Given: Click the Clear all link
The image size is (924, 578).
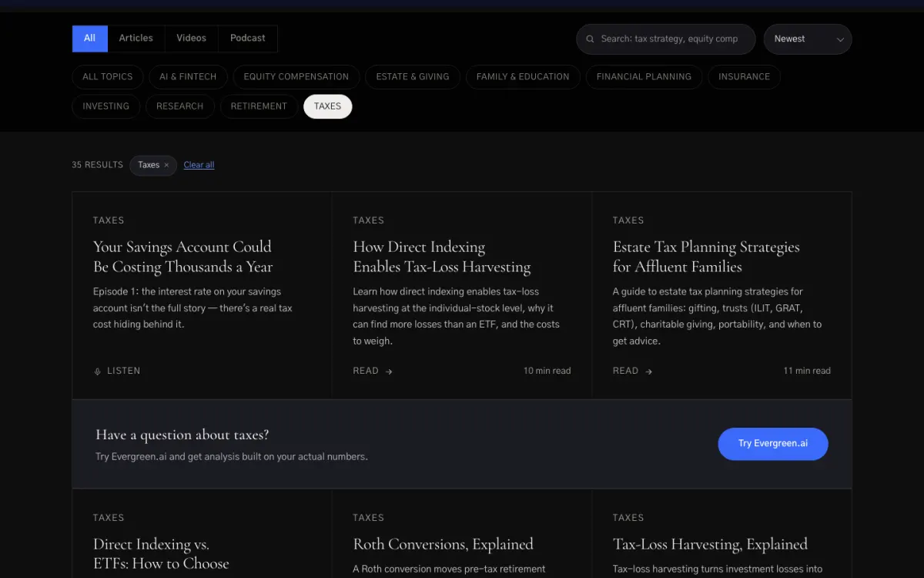Looking at the screenshot, I should (x=199, y=165).
